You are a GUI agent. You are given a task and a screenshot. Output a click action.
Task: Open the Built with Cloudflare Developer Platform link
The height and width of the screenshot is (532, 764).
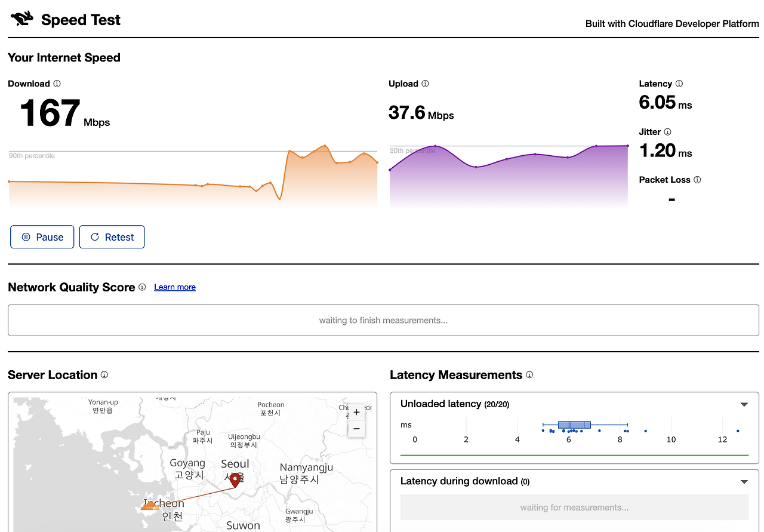(x=672, y=24)
